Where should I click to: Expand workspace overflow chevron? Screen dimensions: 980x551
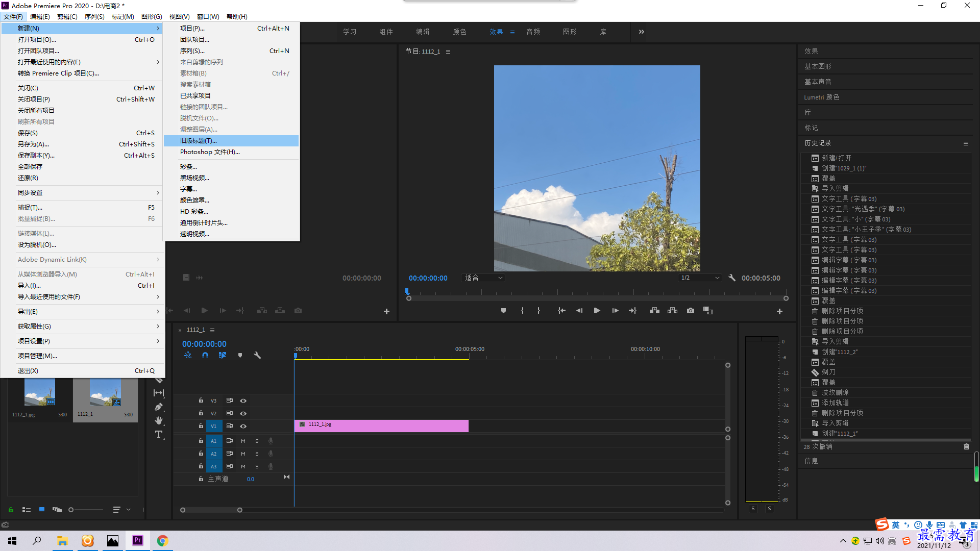[x=642, y=32]
